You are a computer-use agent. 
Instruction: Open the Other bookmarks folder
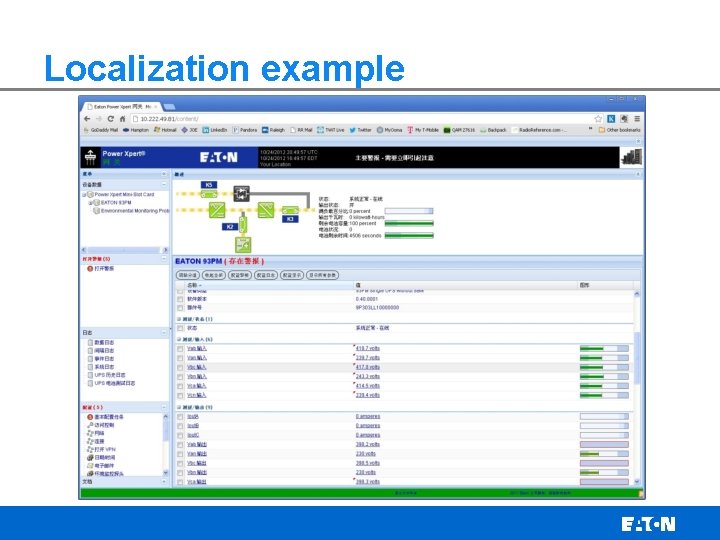pyautogui.click(x=619, y=130)
